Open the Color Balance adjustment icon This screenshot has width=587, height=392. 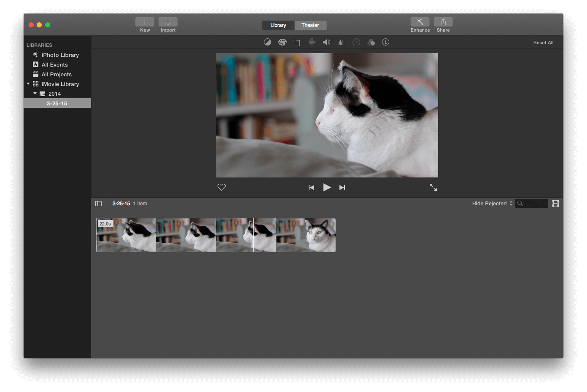267,42
